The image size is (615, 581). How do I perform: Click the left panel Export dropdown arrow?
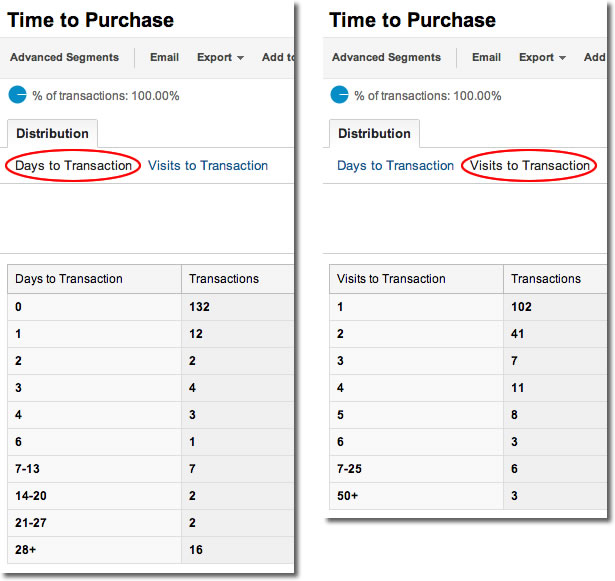pyautogui.click(x=241, y=59)
